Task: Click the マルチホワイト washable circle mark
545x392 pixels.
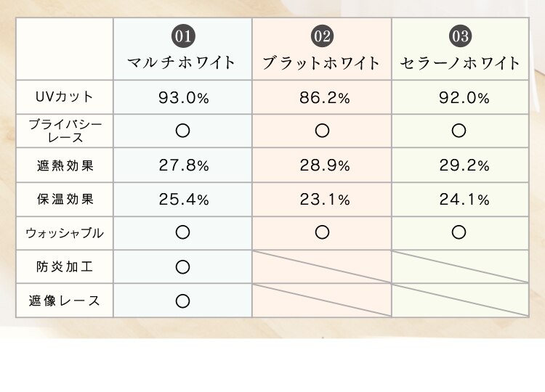Action: click(183, 232)
